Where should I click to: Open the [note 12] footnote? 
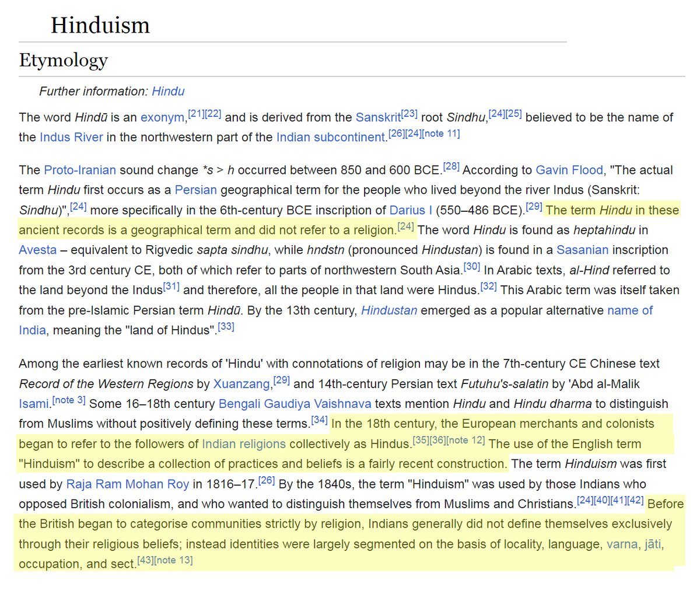466,441
